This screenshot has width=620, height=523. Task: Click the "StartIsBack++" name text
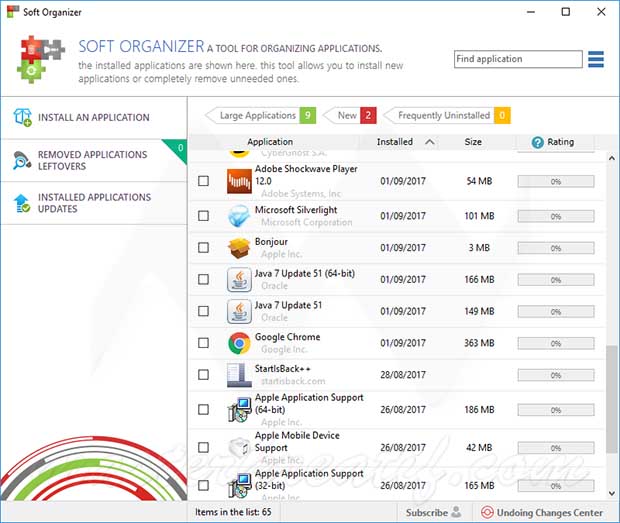[x=283, y=369]
